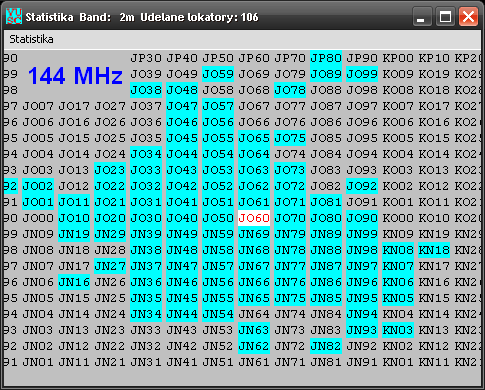Select the JN82 highlighted locator cell
This screenshot has width=485, height=390.
pyautogui.click(x=326, y=346)
